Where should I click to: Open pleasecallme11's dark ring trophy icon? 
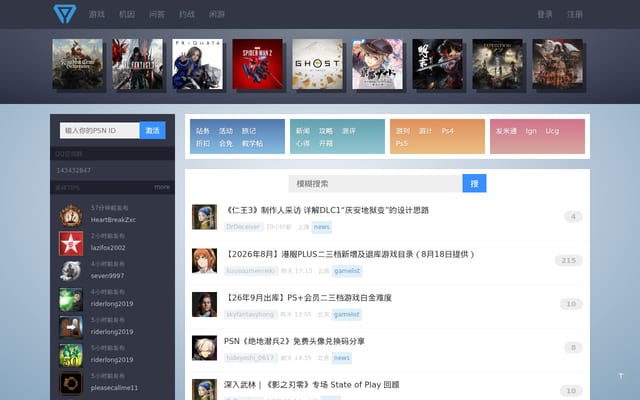coord(71,383)
